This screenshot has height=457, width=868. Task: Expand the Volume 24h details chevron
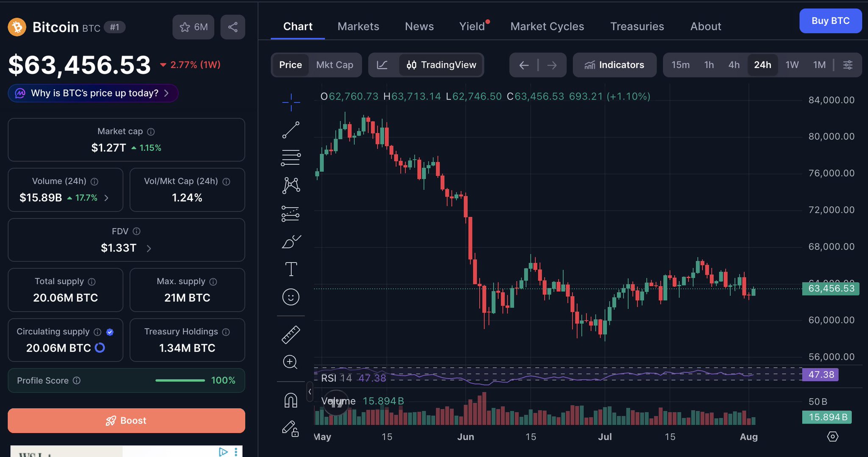[x=106, y=198]
